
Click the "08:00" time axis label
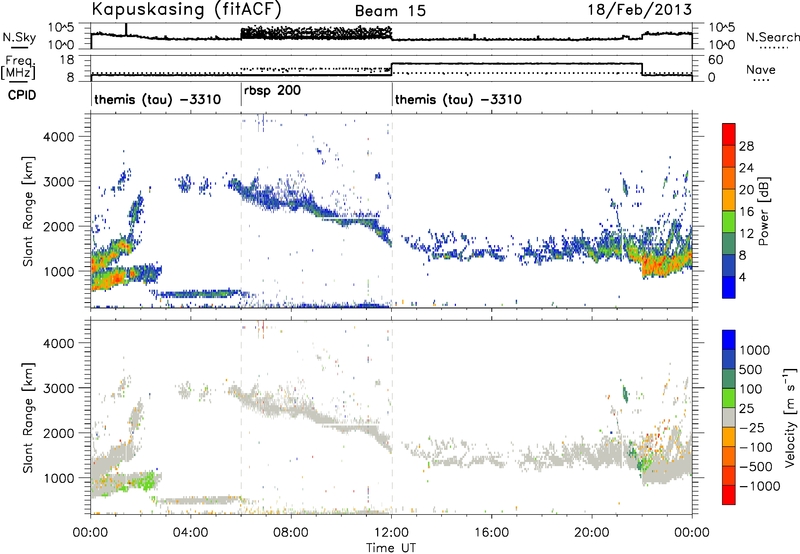coord(291,533)
